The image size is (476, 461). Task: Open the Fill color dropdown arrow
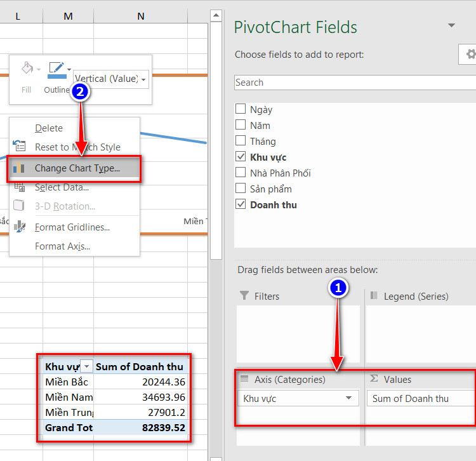39,70
